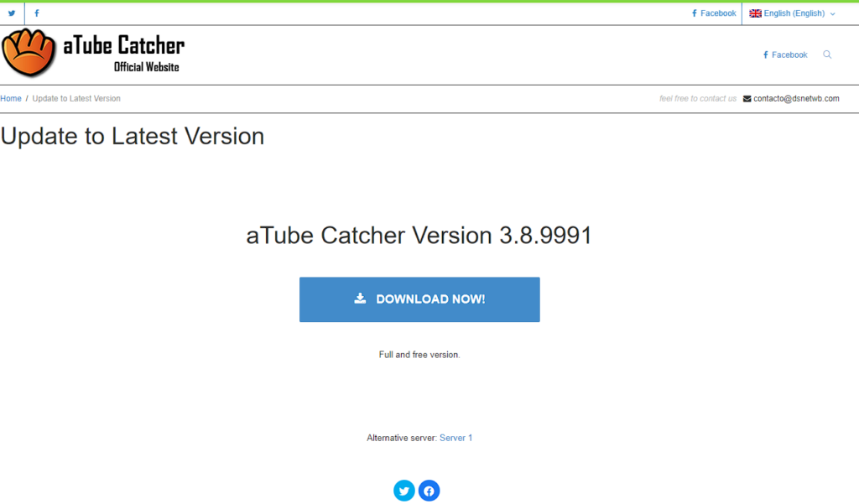Click the Facebook link beside the language selector
Viewport: 859px width, 504px height.
714,13
